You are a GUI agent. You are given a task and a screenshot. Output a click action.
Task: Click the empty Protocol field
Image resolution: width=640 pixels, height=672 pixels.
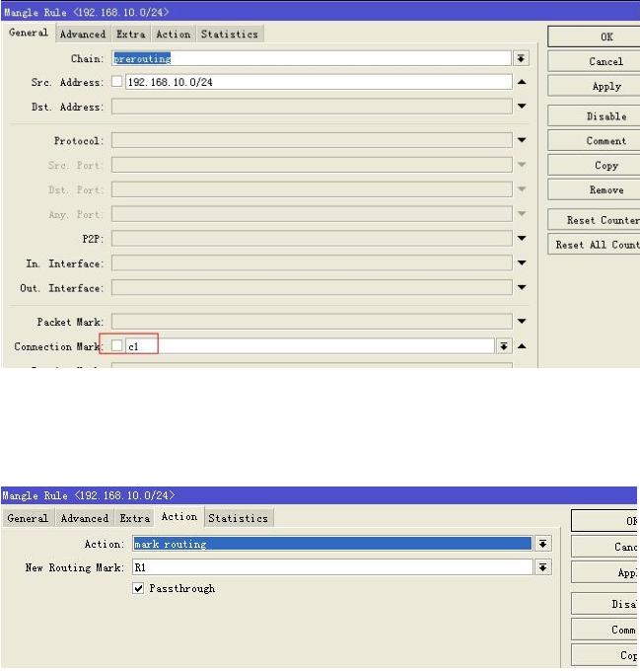pyautogui.click(x=312, y=140)
